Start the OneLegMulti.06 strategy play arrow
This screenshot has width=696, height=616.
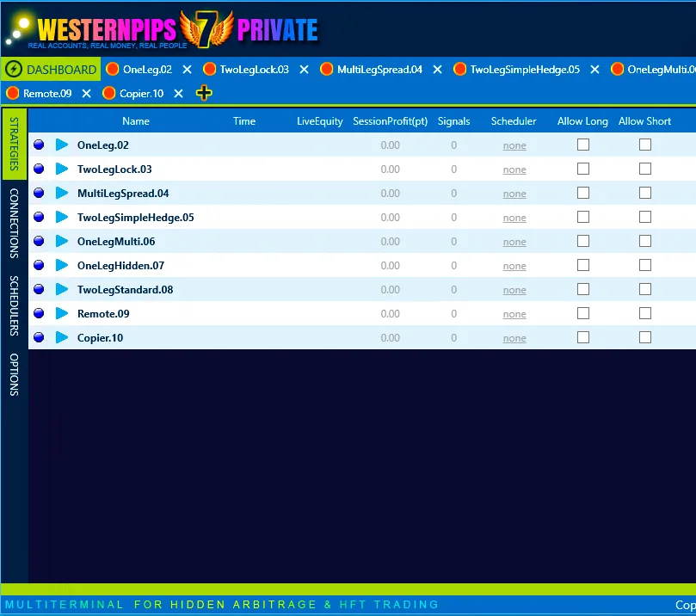[x=62, y=241]
